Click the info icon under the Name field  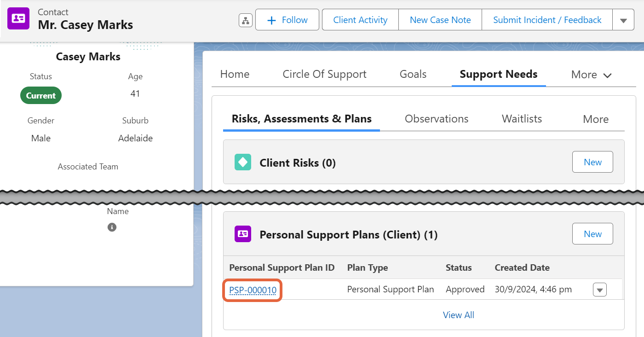[112, 227]
